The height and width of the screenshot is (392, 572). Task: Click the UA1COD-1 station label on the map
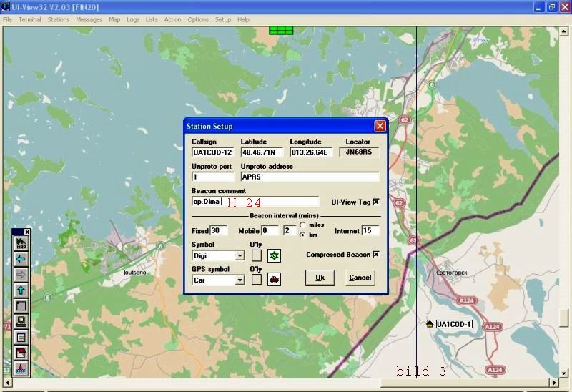454,324
